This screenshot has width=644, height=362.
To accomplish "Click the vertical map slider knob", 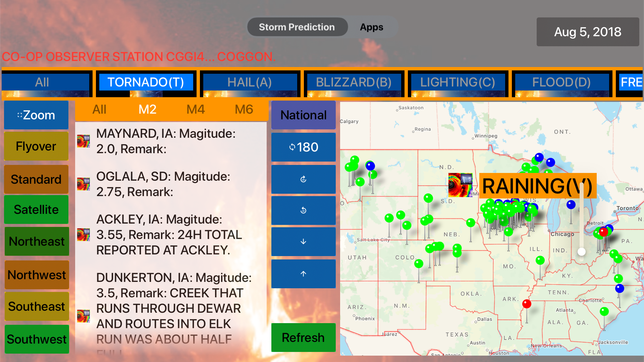I will [x=582, y=252].
